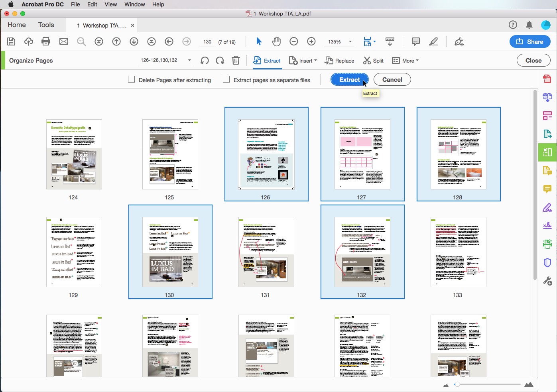Viewport: 557px width, 392px height.
Task: Switch to the Tools tab
Action: 46,25
